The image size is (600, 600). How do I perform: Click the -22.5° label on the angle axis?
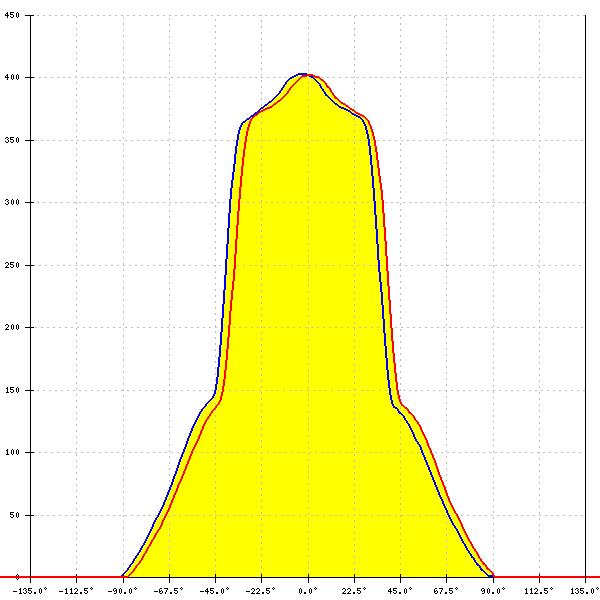coord(261,591)
